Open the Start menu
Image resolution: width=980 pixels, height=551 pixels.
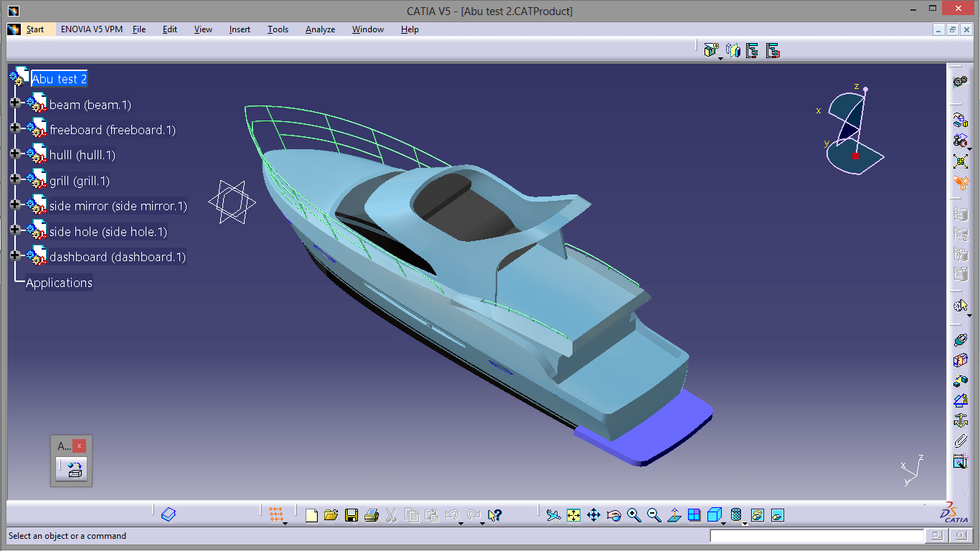(x=35, y=29)
